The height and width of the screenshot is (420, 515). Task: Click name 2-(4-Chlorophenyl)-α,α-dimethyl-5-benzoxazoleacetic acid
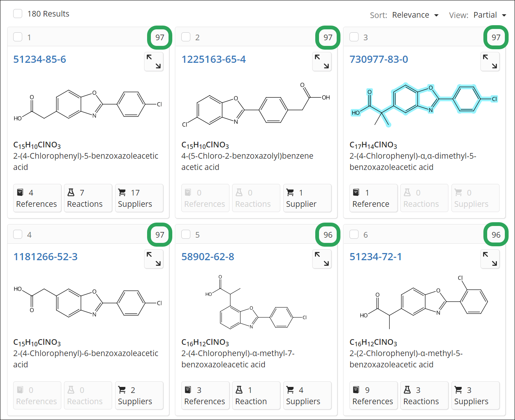[413, 162]
